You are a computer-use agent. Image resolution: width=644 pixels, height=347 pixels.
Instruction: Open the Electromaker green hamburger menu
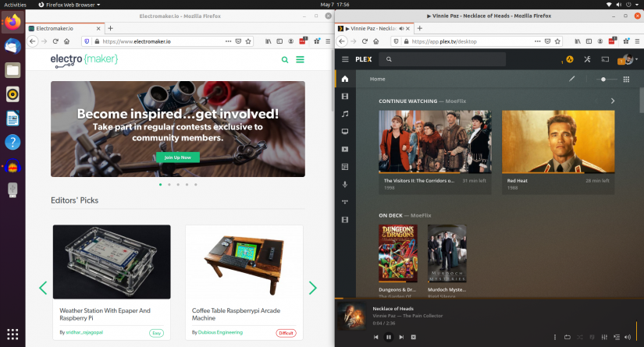click(x=301, y=59)
